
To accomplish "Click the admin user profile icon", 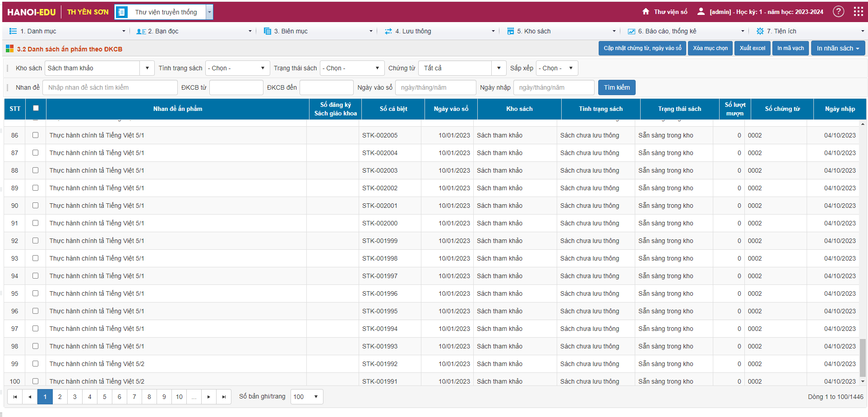I will coord(701,12).
